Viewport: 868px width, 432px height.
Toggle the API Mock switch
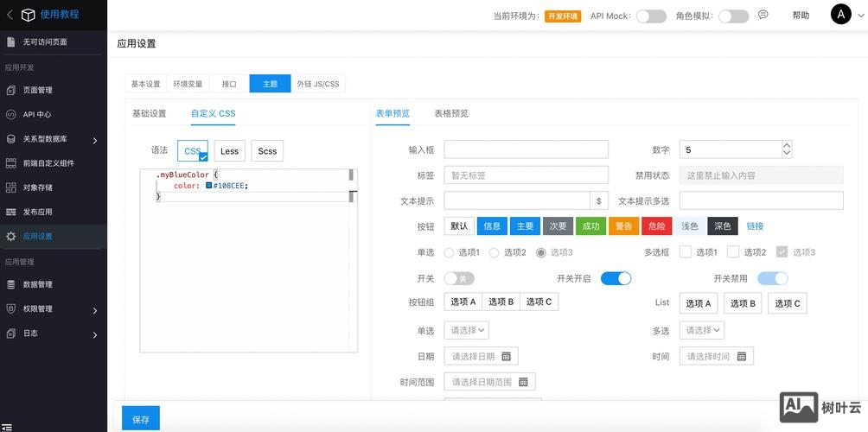point(650,16)
